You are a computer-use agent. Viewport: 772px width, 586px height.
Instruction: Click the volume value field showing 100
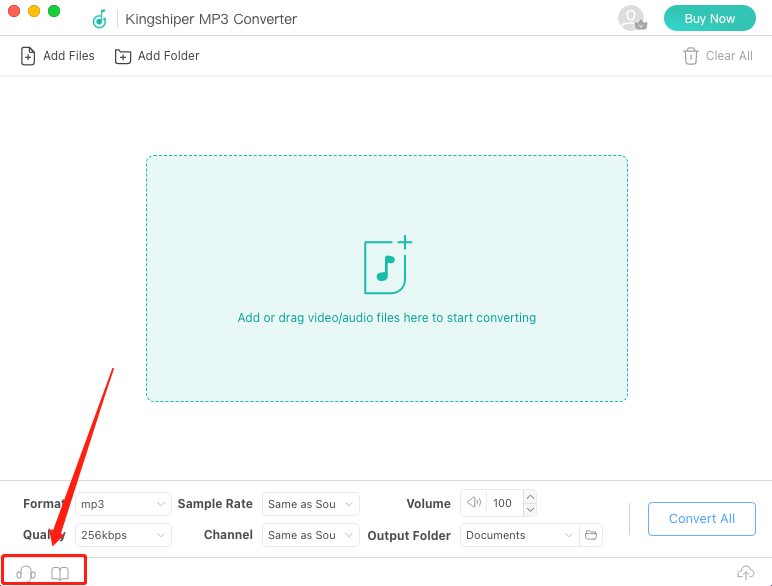[x=504, y=503]
